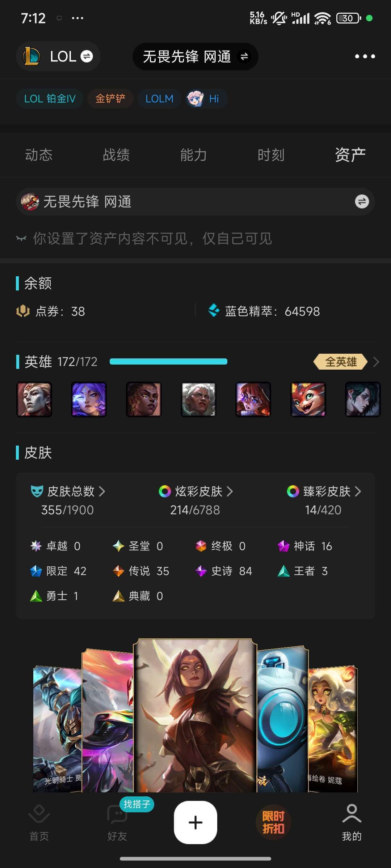Tap the Hi avatar chip

pyautogui.click(x=207, y=98)
